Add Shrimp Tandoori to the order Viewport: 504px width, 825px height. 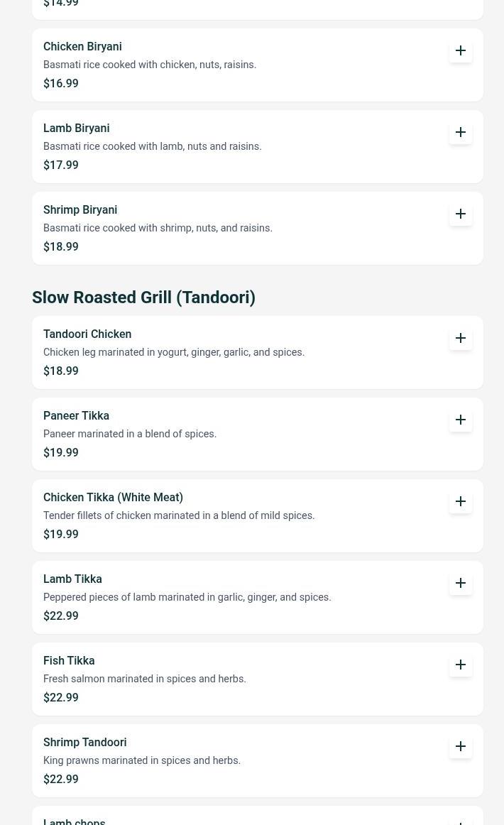[461, 746]
